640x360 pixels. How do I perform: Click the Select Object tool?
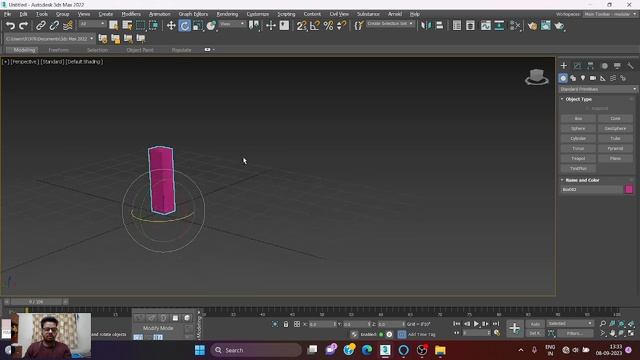coord(113,26)
